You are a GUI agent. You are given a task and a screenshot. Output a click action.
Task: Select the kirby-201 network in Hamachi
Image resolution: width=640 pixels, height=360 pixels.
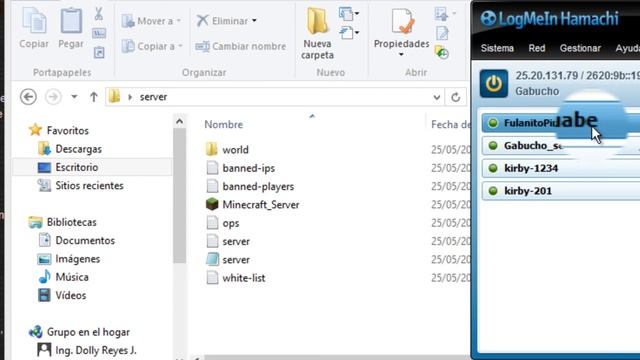(x=561, y=191)
